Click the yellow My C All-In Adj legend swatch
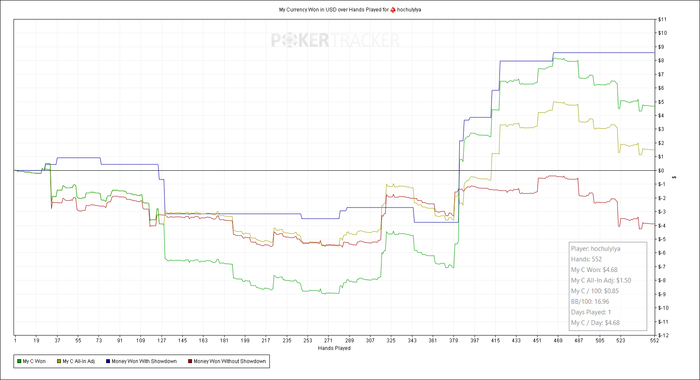 point(59,361)
